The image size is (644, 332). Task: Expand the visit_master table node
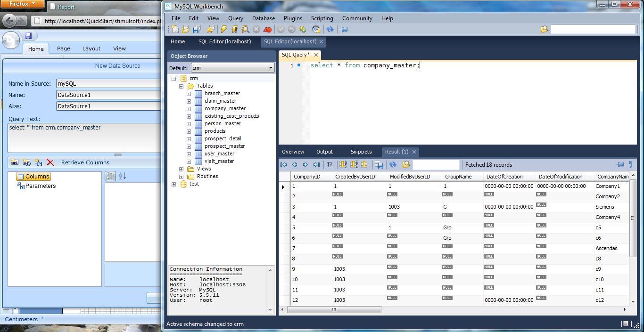(189, 162)
